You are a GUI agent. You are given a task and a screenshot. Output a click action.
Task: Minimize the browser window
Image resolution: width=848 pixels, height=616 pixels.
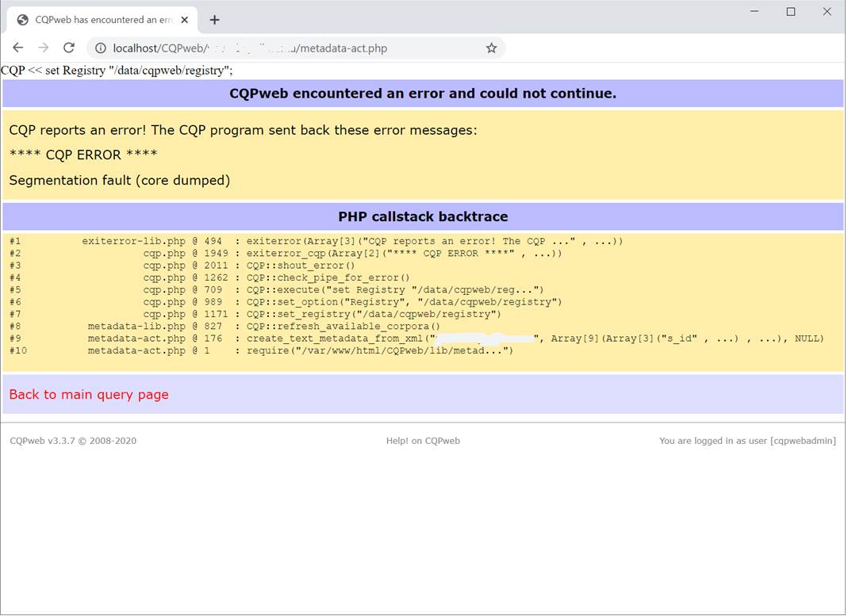754,11
